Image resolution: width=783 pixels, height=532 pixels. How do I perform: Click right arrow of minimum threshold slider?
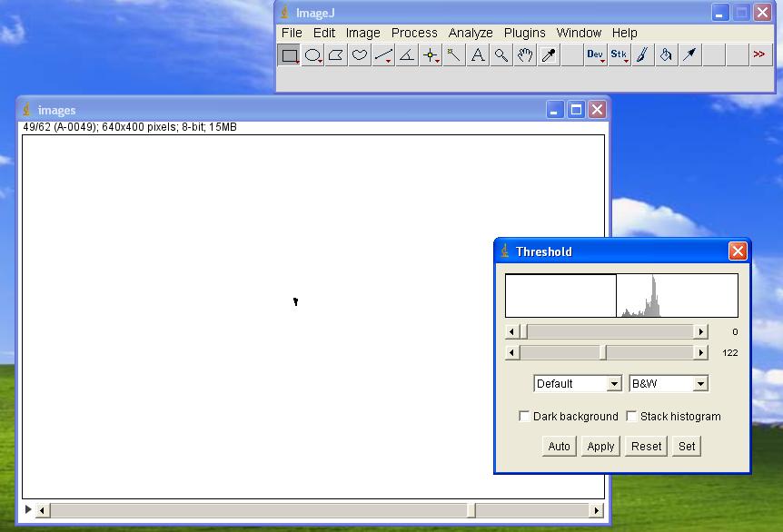[701, 331]
